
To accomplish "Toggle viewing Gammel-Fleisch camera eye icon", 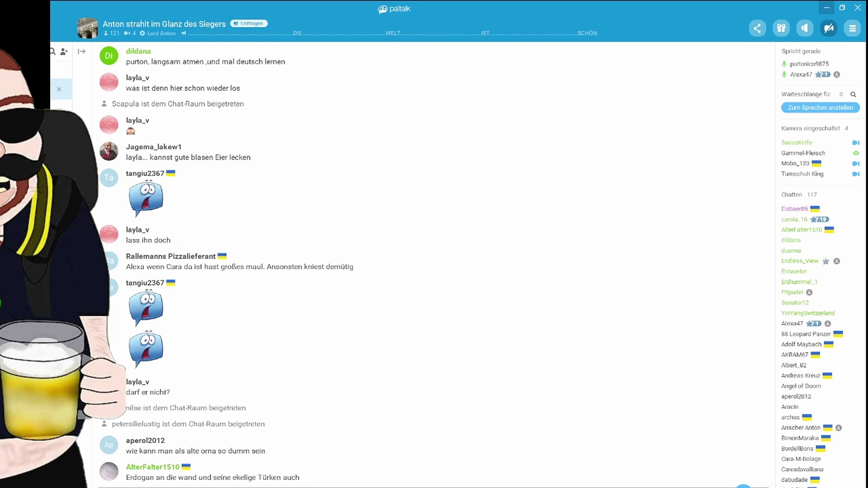I will click(855, 153).
